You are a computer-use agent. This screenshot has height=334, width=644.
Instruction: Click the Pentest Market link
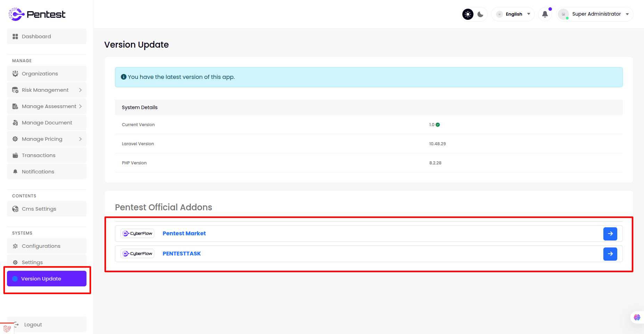184,234
